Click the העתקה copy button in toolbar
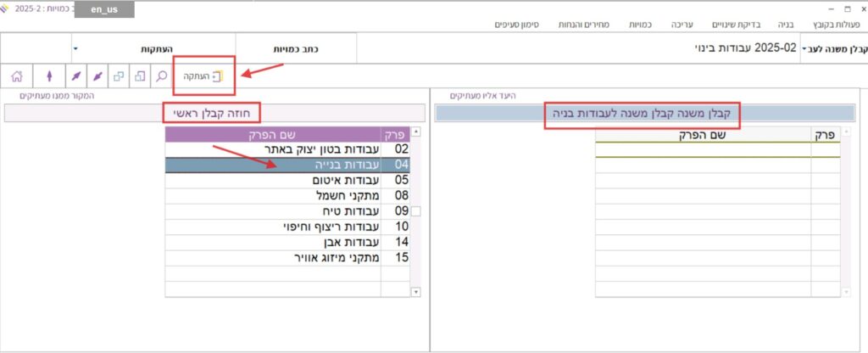868x353 pixels. (x=204, y=76)
